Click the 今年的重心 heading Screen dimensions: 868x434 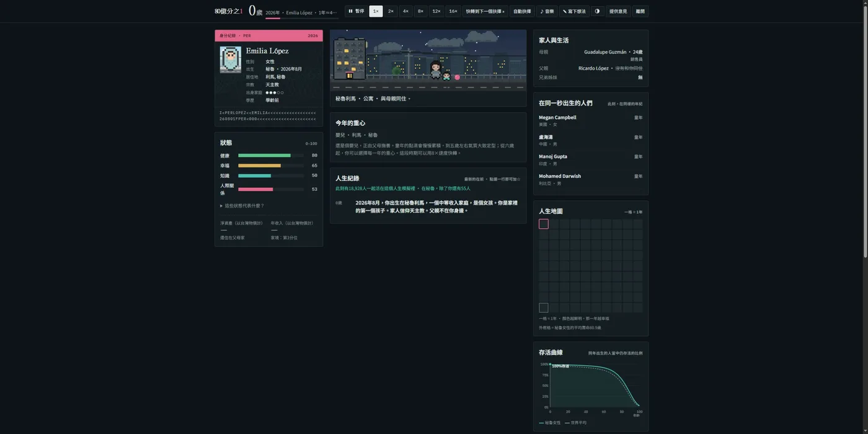(x=350, y=123)
